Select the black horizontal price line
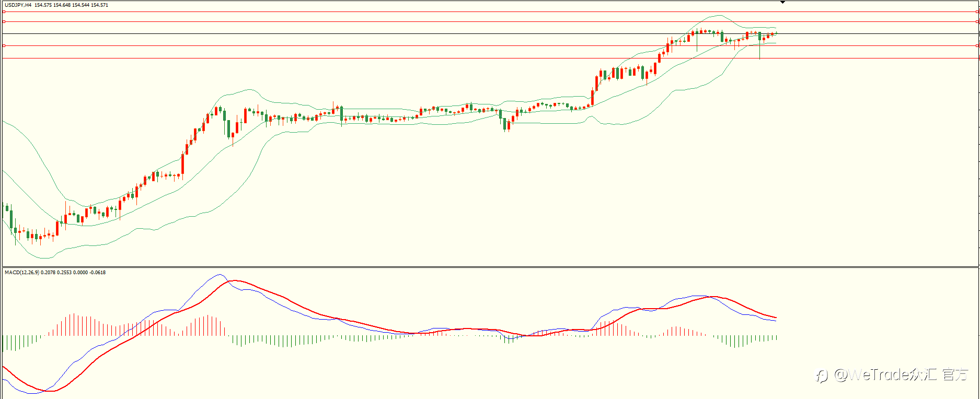The image size is (980, 399). point(490,33)
